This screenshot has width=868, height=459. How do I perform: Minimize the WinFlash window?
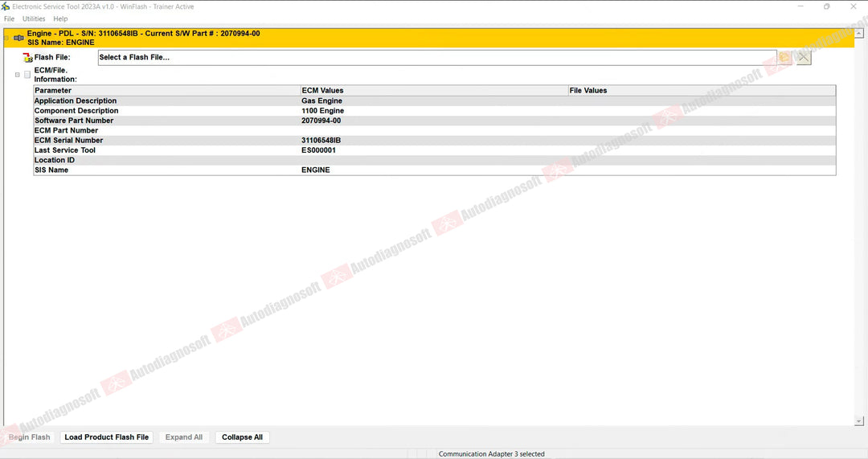point(800,6)
